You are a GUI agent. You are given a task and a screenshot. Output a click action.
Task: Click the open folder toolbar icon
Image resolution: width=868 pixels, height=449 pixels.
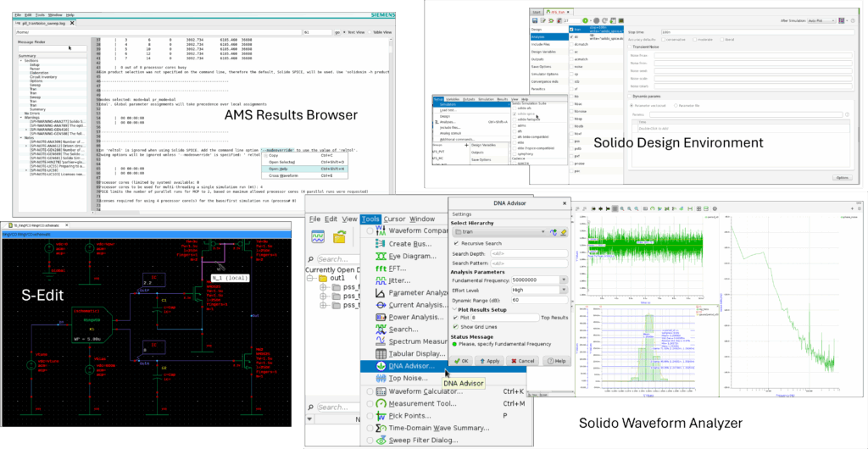coord(340,238)
